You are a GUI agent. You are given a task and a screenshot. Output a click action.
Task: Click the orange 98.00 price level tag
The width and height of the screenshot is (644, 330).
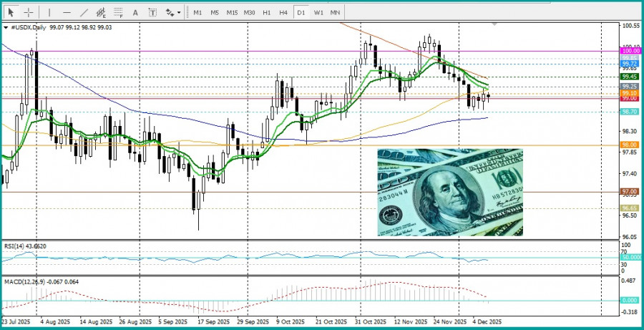pyautogui.click(x=631, y=145)
